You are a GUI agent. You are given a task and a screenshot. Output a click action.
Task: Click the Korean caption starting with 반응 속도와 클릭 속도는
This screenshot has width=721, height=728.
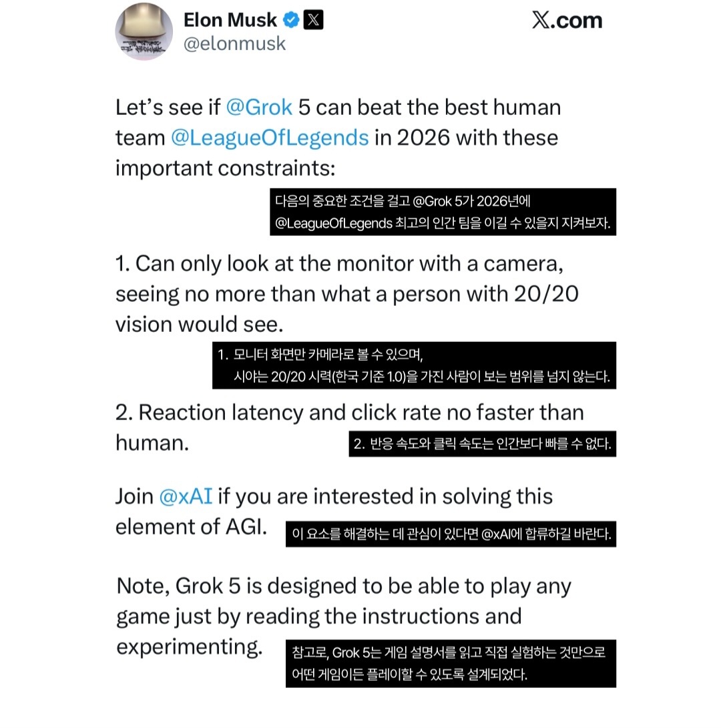tap(482, 443)
